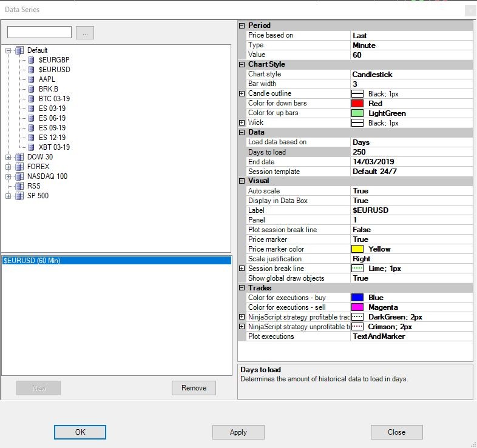This screenshot has width=477, height=448.
Task: Collapse the Visual section
Action: click(242, 181)
